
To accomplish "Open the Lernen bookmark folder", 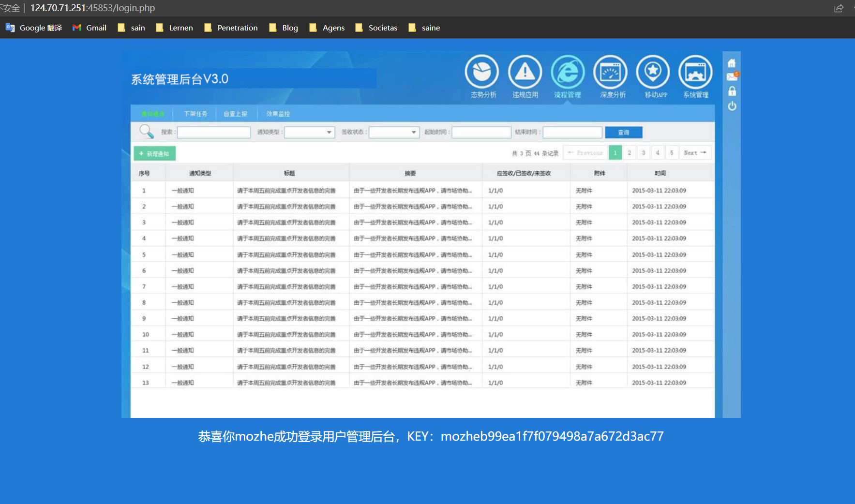I will [174, 28].
